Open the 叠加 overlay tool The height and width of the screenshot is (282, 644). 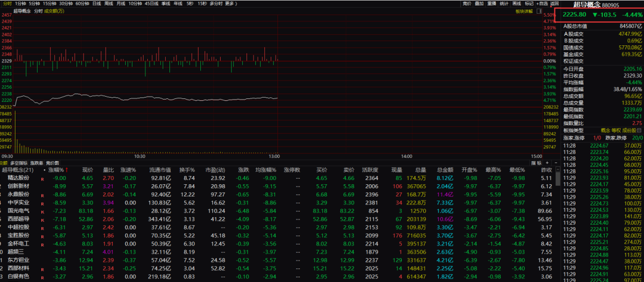(479, 4)
